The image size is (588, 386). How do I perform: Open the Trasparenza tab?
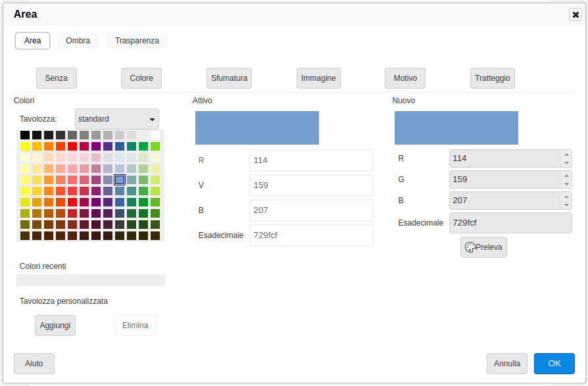click(137, 41)
